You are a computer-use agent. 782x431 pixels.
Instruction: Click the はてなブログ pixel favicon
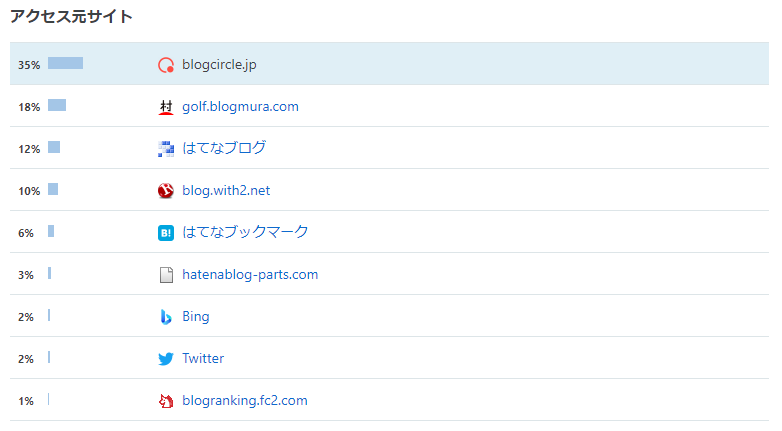coord(166,149)
